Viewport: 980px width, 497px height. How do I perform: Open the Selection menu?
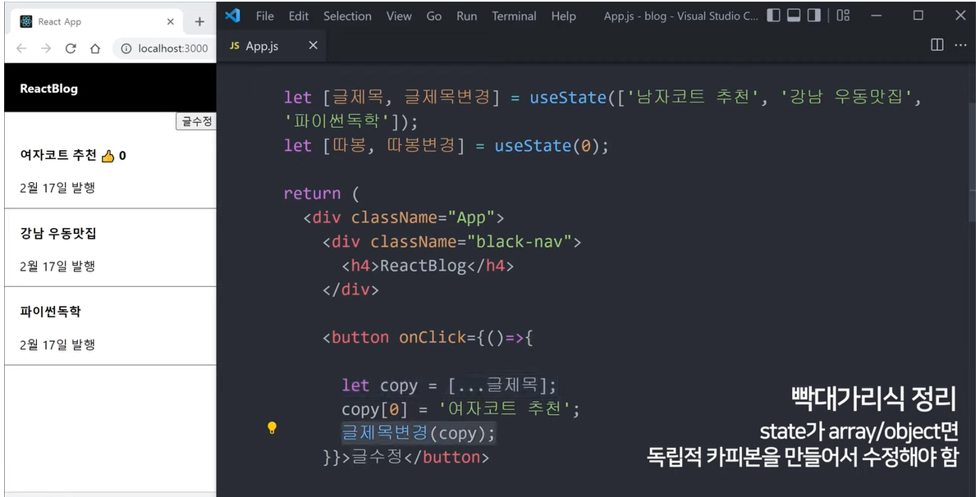(x=347, y=16)
